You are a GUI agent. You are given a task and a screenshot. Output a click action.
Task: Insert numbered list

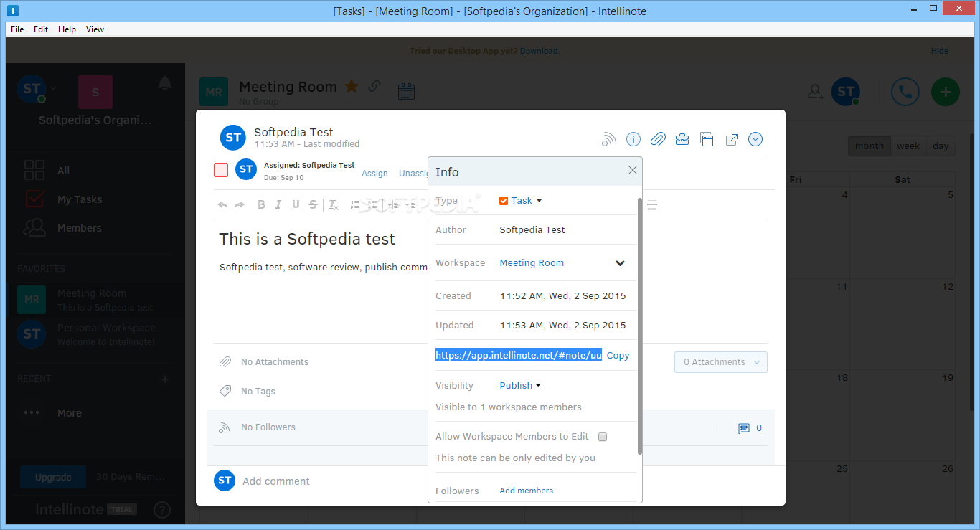point(355,205)
